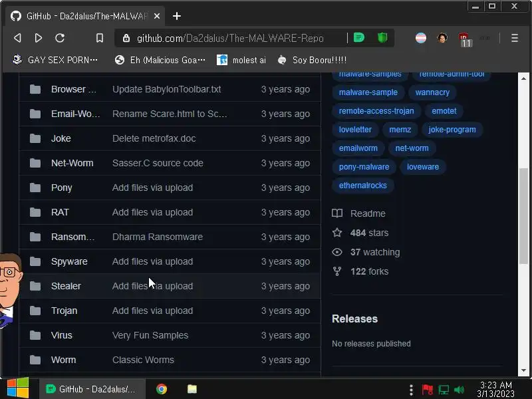
Task: Select the remote-access-trojan topic tag
Action: point(376,111)
